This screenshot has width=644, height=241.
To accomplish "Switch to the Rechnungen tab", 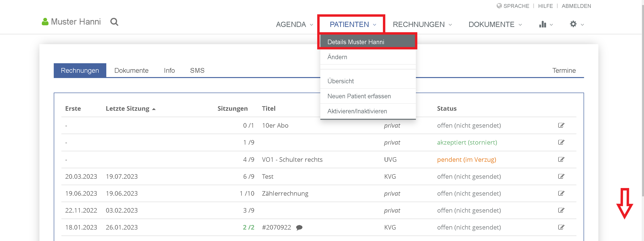I will [80, 70].
